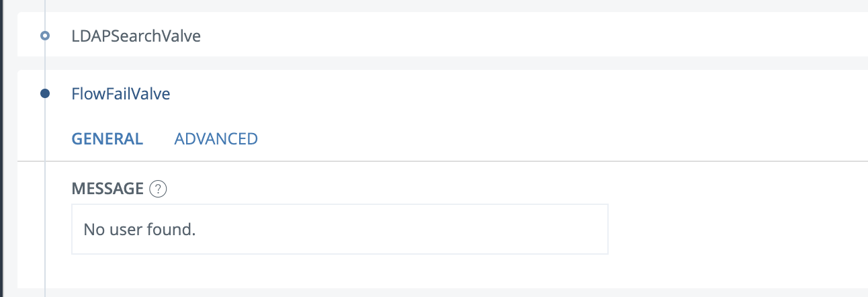Collapse the FlowFailValve section via its title
Screen dimensions: 868x297
click(121, 94)
